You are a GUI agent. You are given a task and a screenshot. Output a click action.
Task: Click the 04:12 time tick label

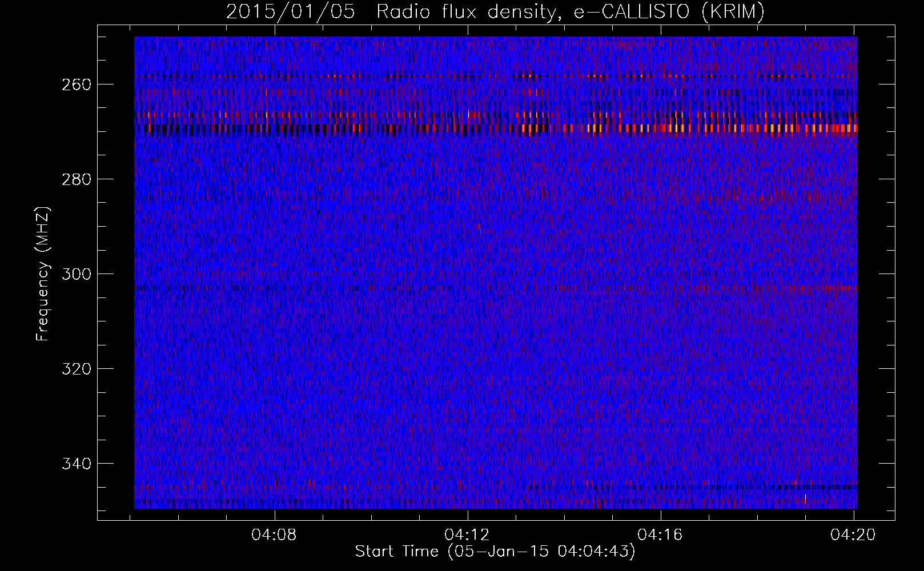(x=467, y=535)
